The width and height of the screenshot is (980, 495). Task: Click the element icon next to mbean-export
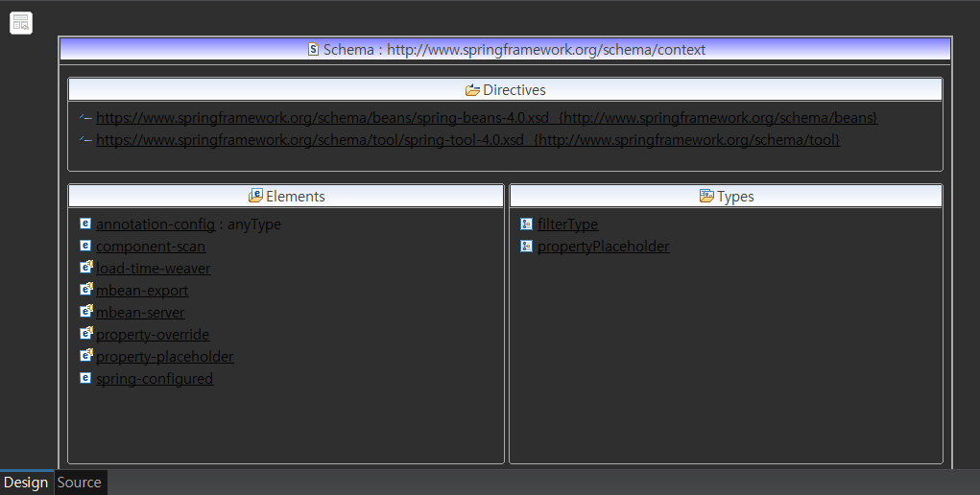click(x=86, y=290)
